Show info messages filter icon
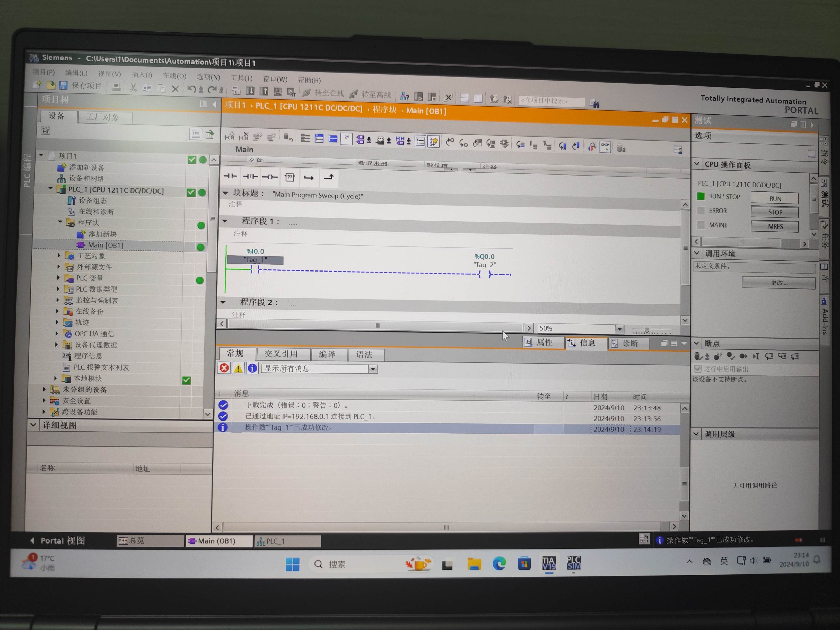 point(252,368)
